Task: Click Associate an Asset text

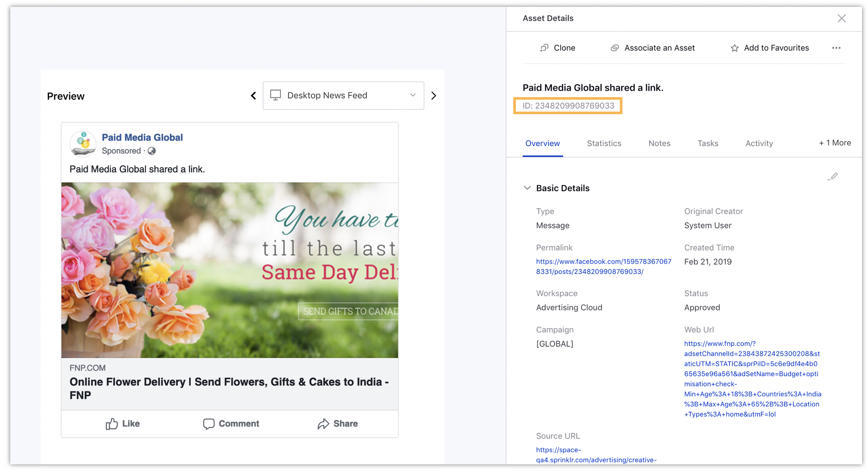Action: [x=660, y=48]
